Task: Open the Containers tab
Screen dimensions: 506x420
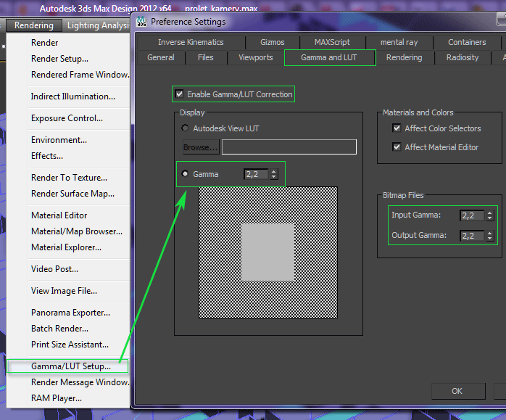Action: [467, 42]
